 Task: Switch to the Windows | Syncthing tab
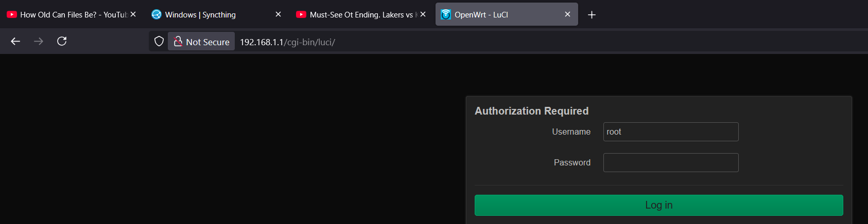tap(206, 15)
